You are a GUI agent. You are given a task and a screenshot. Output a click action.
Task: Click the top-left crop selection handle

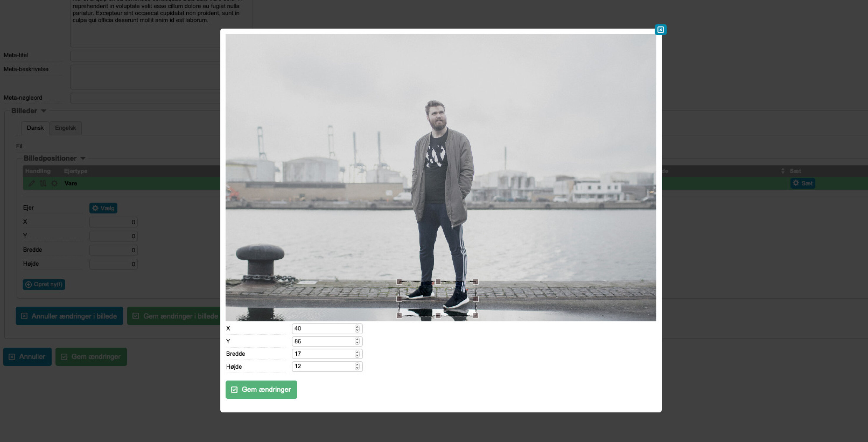pyautogui.click(x=399, y=282)
